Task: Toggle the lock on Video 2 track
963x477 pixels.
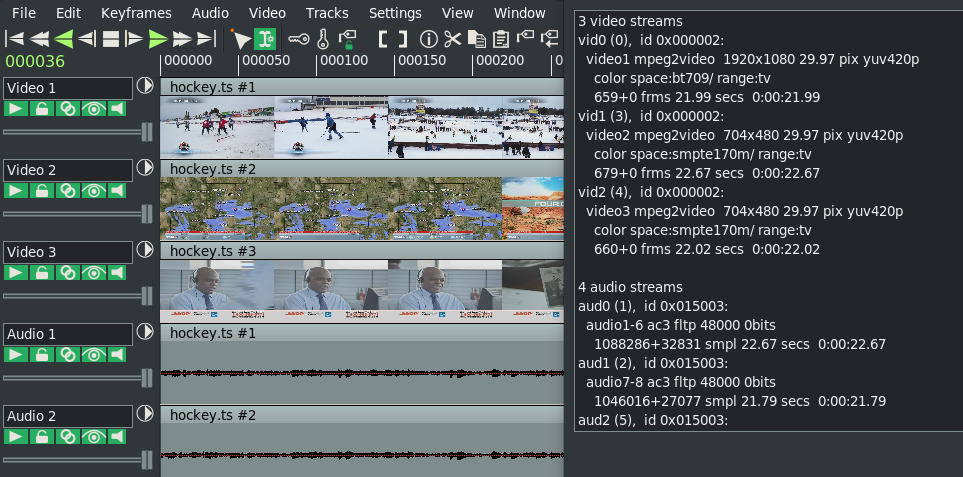Action: [42, 191]
